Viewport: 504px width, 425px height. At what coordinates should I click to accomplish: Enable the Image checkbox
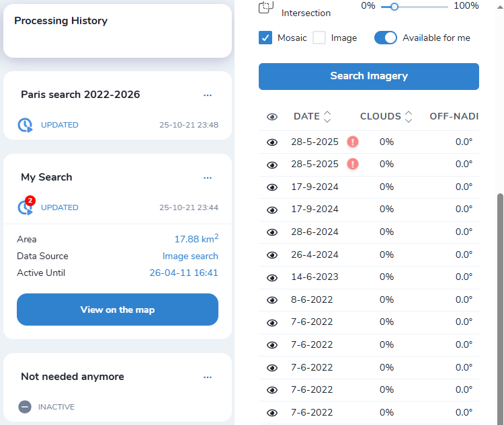click(x=319, y=38)
